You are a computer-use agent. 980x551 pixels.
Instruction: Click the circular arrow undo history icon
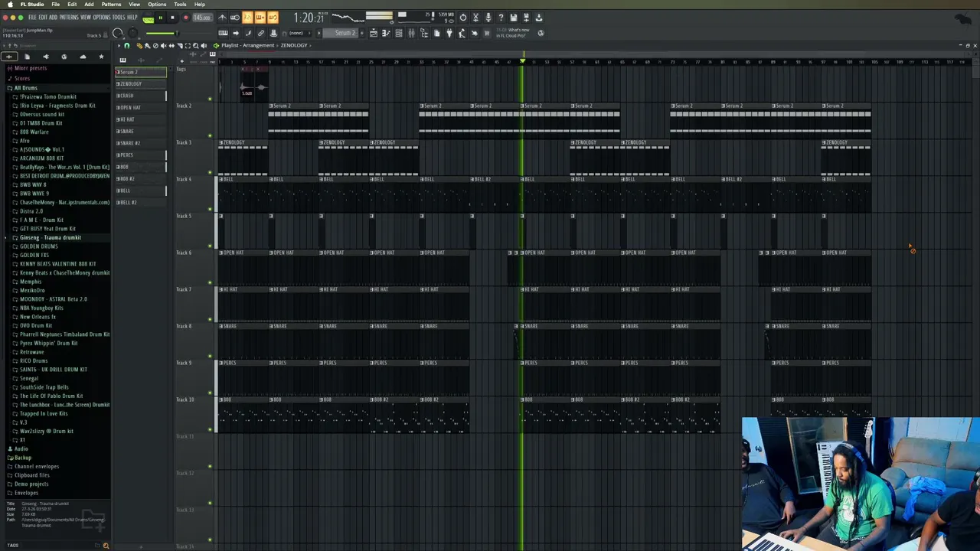(463, 17)
